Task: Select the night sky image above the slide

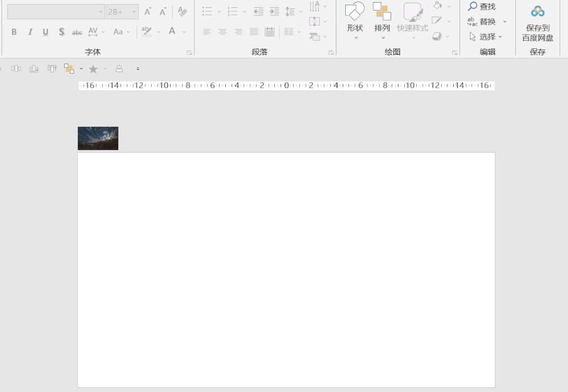Action: click(x=98, y=138)
